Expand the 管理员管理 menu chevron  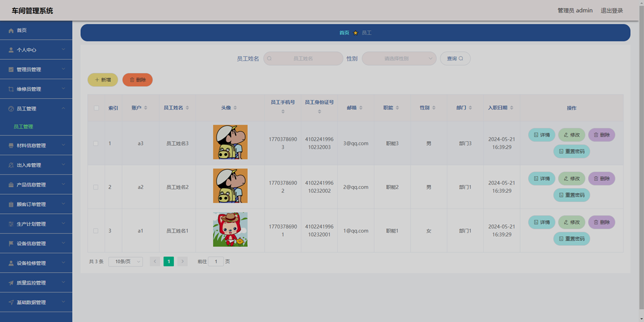point(63,69)
